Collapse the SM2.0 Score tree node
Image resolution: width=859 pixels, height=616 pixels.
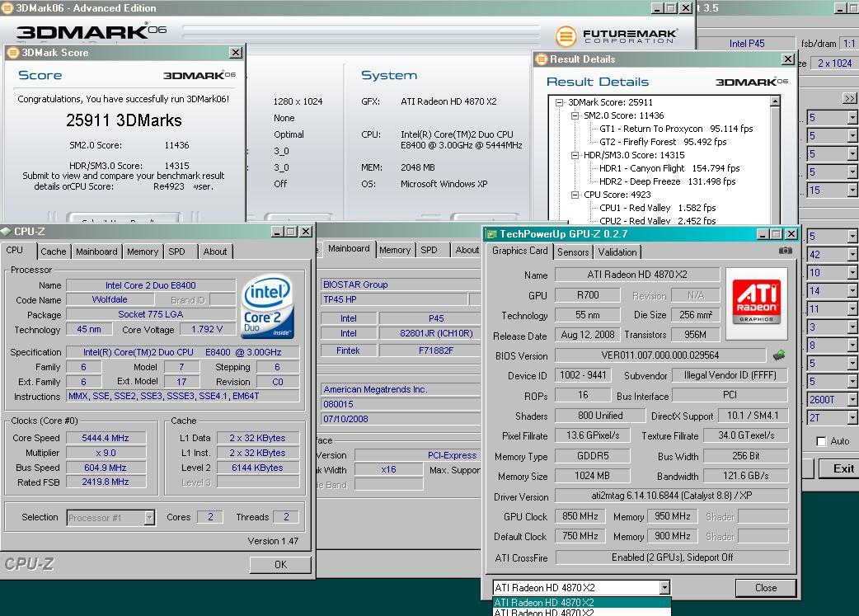[575, 115]
